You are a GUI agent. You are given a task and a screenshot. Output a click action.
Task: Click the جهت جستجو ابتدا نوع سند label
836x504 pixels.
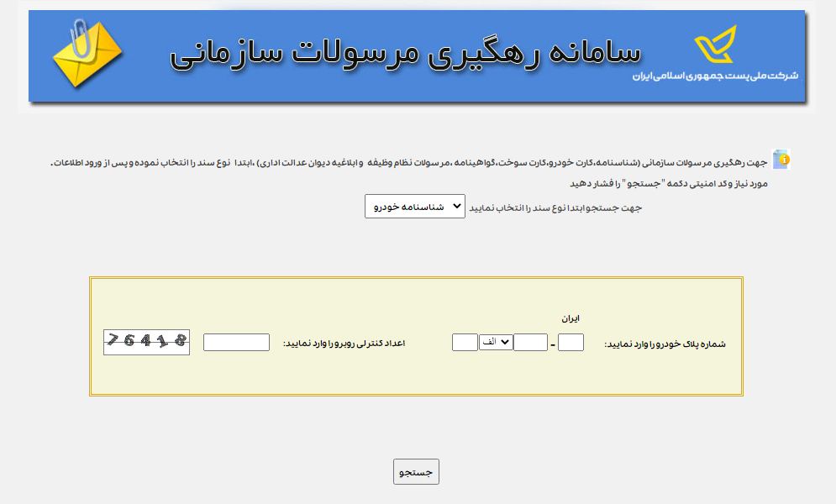pyautogui.click(x=555, y=207)
